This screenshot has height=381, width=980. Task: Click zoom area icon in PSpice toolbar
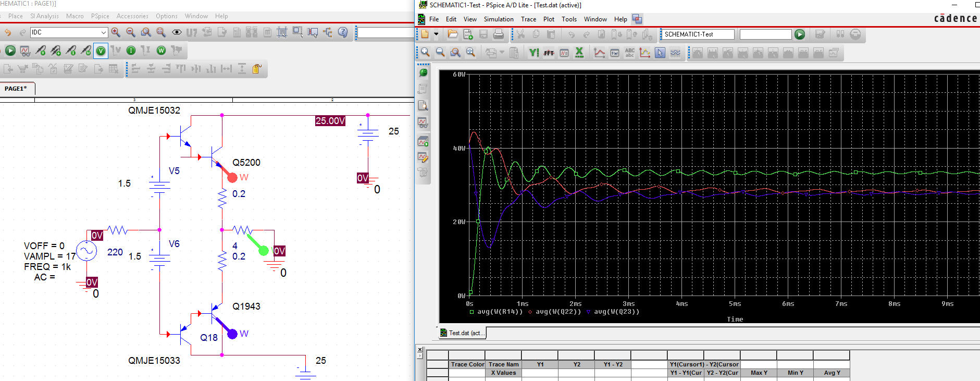point(455,53)
